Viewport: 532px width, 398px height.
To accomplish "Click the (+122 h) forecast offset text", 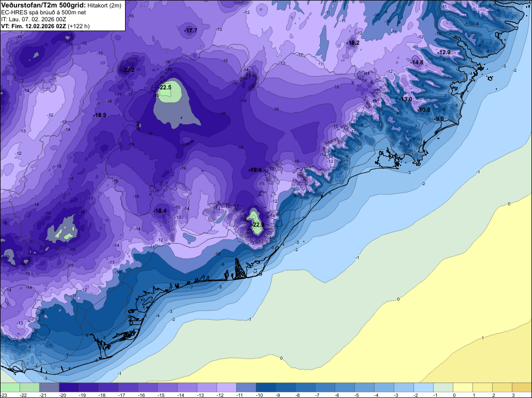I will pyautogui.click(x=79, y=26).
